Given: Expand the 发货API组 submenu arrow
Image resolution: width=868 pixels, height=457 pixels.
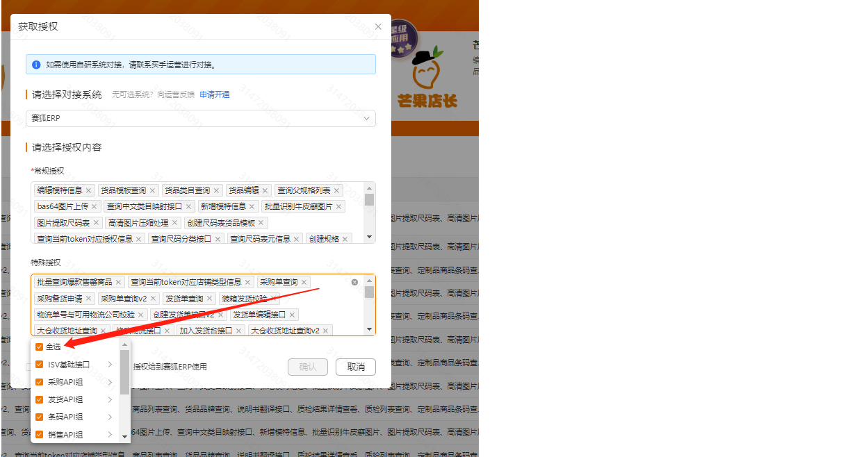Looking at the screenshot, I should (x=110, y=399).
